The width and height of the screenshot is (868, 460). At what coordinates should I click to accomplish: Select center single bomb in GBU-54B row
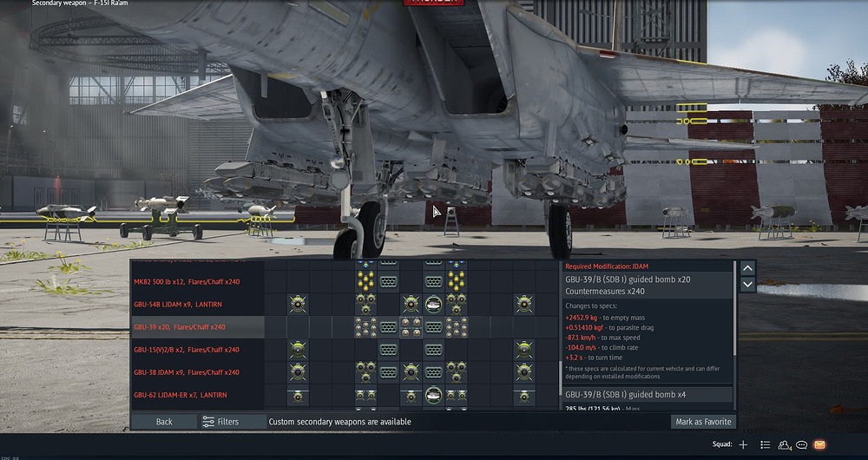tap(411, 305)
